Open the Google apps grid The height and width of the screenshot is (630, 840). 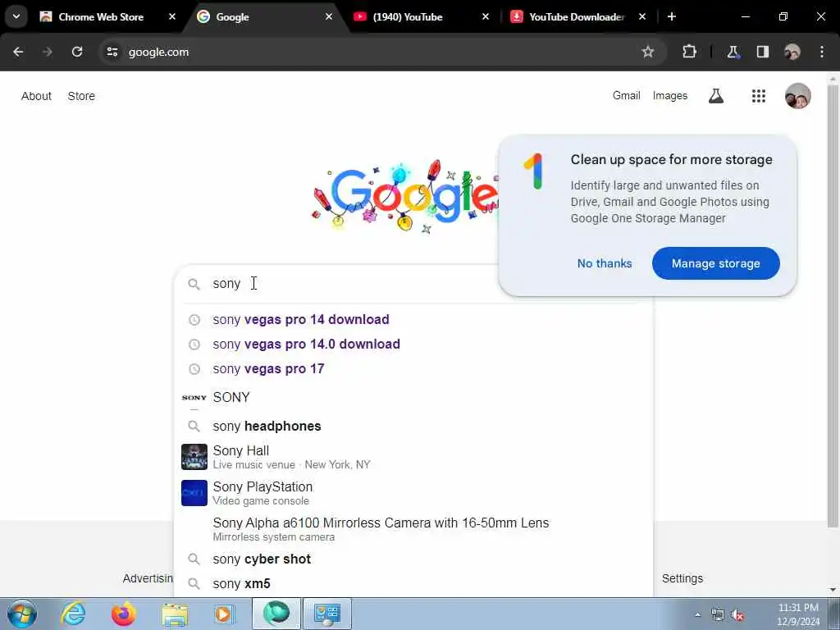[x=759, y=96]
